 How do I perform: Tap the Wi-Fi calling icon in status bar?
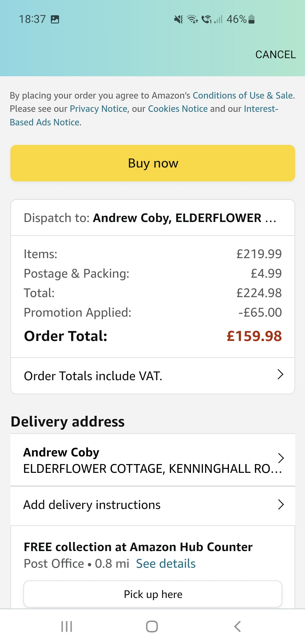(206, 19)
